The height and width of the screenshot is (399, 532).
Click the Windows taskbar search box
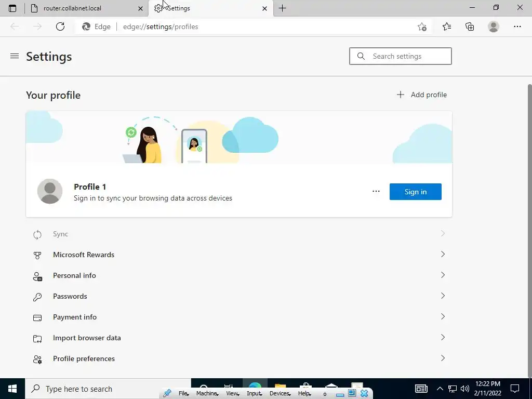[108, 389]
